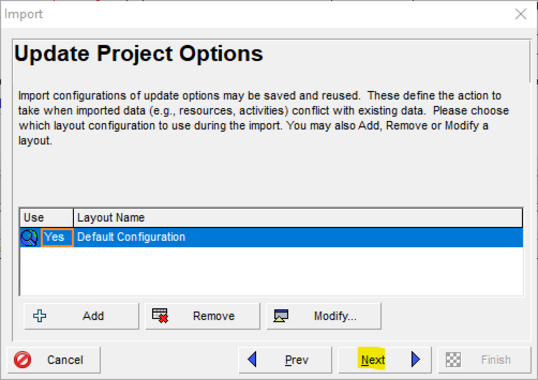Click the checkered flag Finish icon
Viewport: 538px width, 380px height.
coord(453,360)
